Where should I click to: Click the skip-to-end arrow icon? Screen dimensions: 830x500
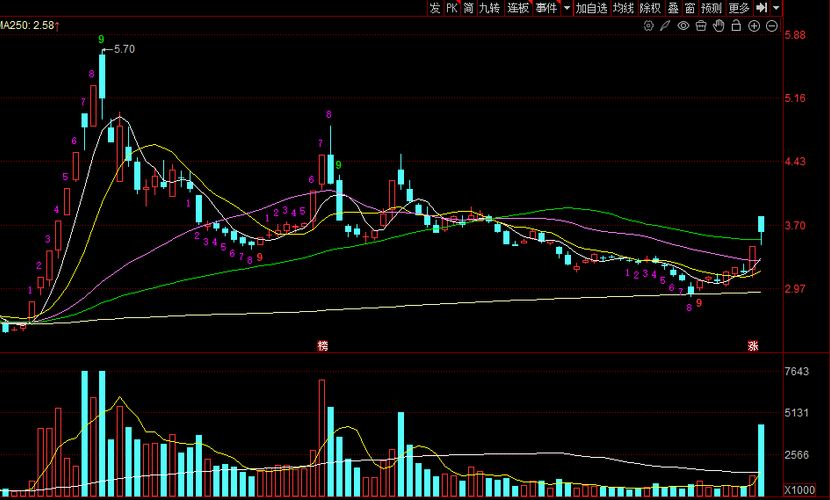(x=762, y=8)
